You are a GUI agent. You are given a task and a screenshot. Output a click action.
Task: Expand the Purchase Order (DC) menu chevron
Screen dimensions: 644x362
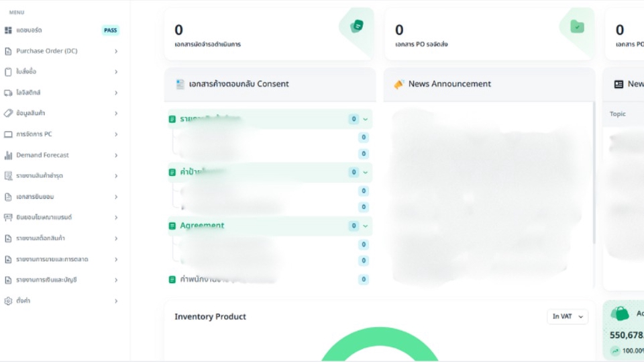(116, 51)
